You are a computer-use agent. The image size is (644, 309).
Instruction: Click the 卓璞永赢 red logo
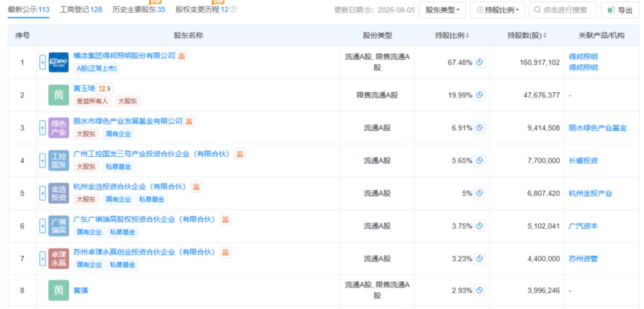(x=59, y=258)
